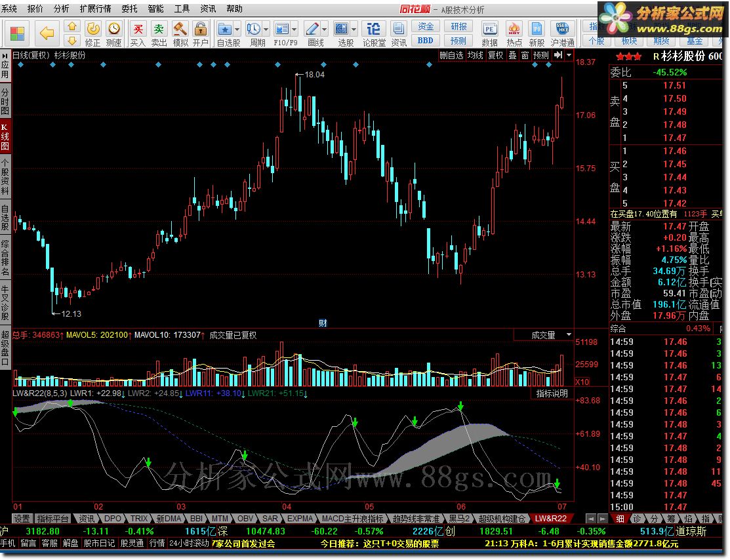730x560 pixels.
Task: Toggle 删自选 remove from favorites
Action: (x=452, y=55)
